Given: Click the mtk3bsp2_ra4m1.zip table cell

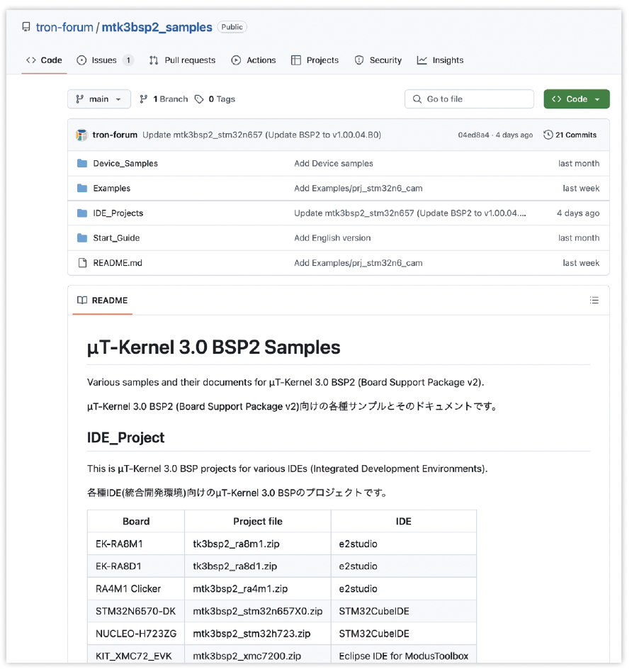Looking at the screenshot, I should click(x=258, y=589).
